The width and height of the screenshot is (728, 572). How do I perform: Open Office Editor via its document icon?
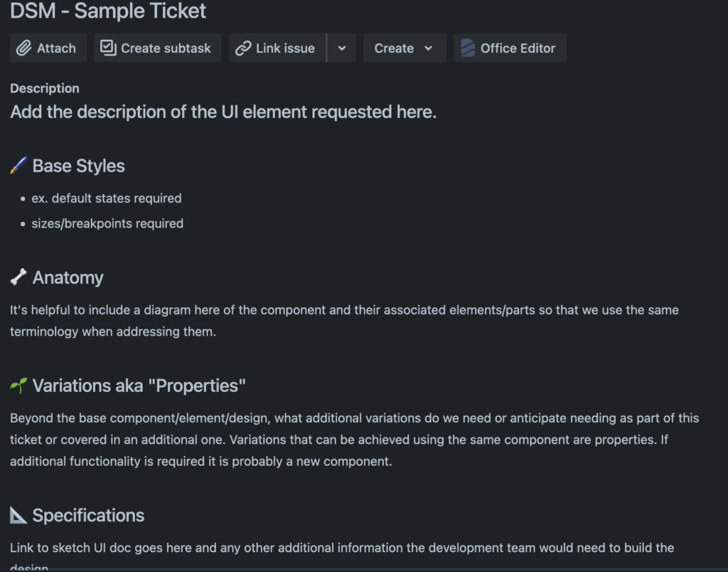pos(467,48)
